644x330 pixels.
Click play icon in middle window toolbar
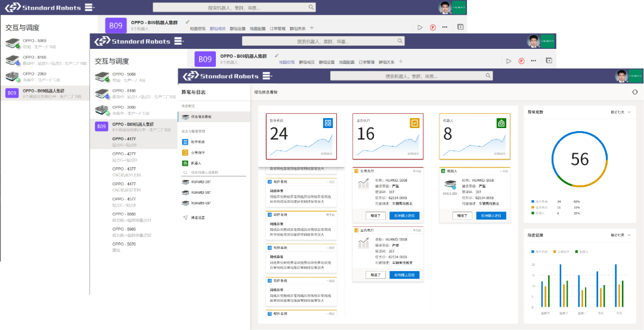[509, 61]
